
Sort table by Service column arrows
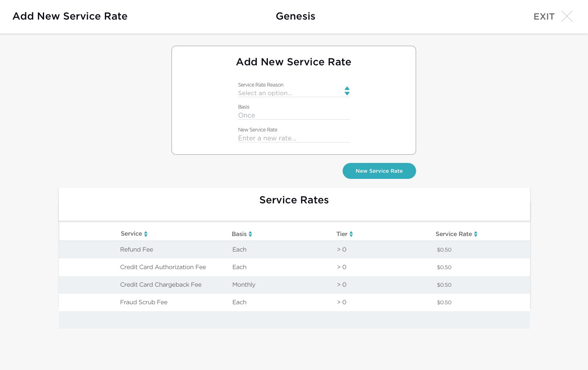146,234
